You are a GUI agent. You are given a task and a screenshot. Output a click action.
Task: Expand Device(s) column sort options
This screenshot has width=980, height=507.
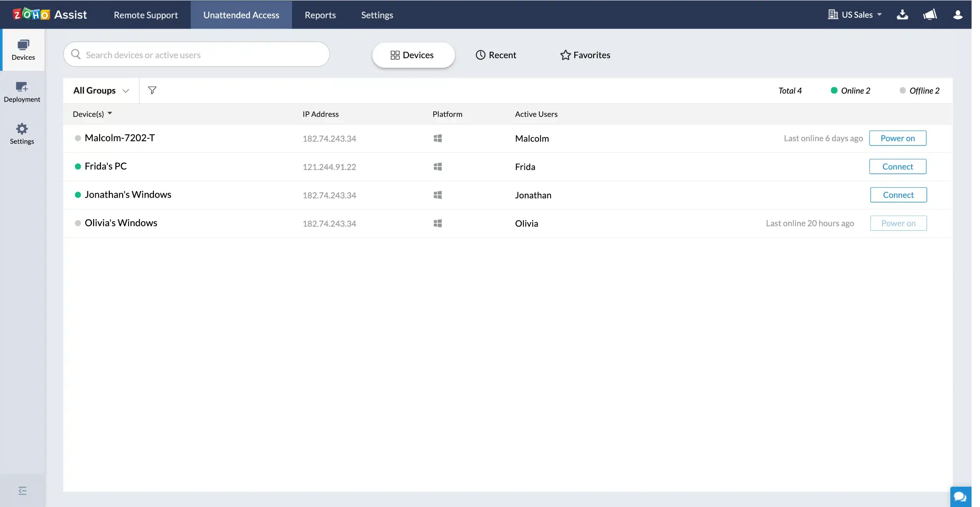point(110,114)
